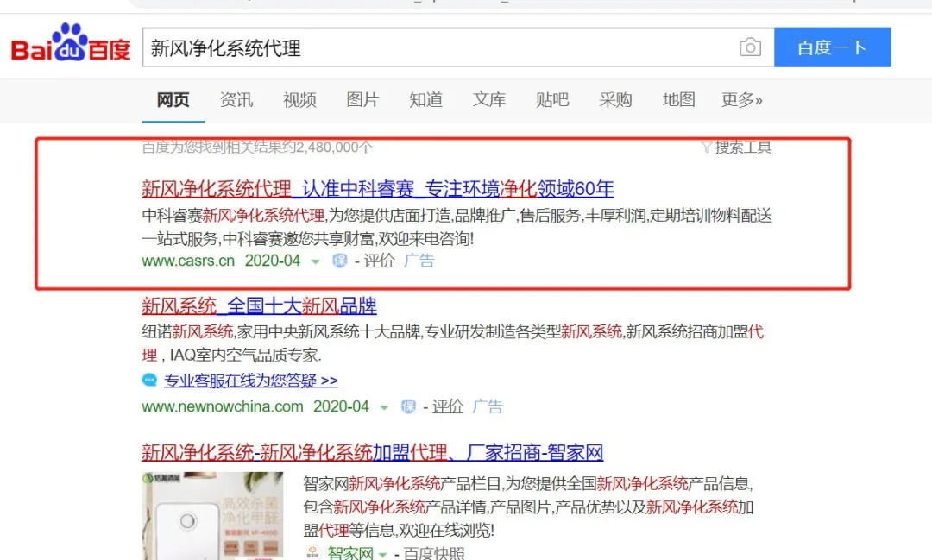Click the 纽诺新风系统 result description text
Image resolution: width=932 pixels, height=560 pixels.
click(x=453, y=343)
